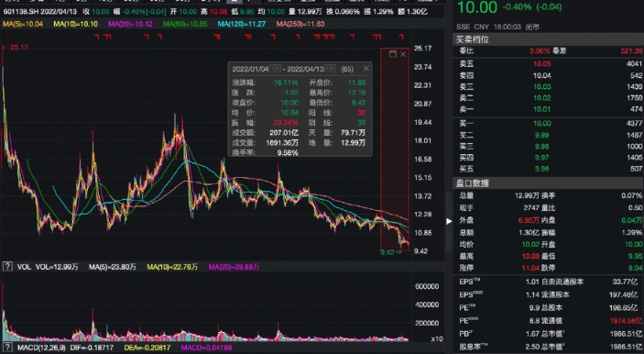This screenshot has width=644, height=354.
Task: Click the 股息率 value 2.50
Action: coord(532,347)
